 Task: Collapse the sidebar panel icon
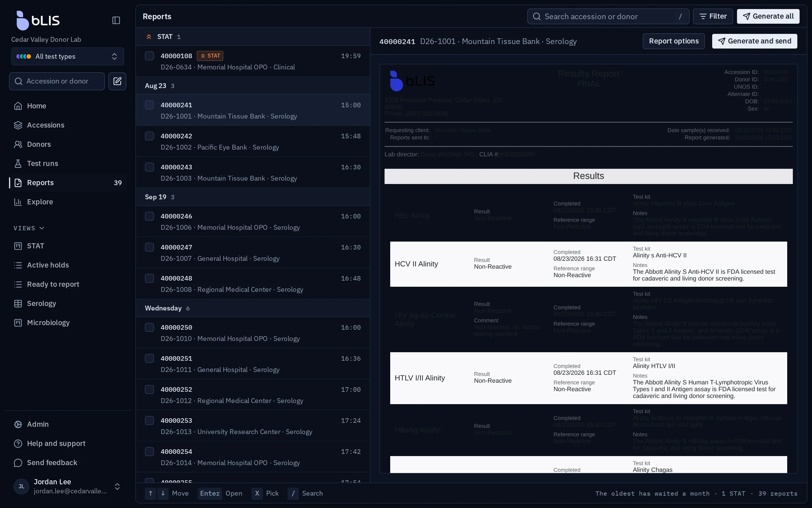click(116, 20)
